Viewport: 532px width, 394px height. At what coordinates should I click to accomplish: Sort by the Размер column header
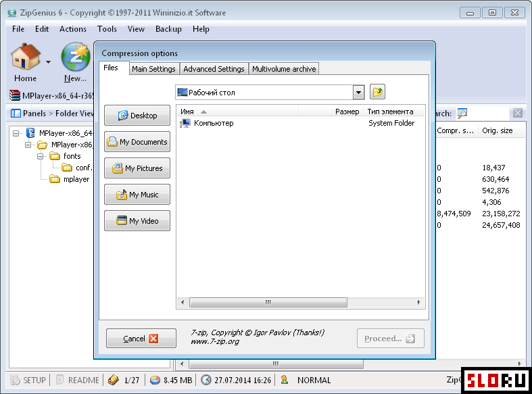pyautogui.click(x=331, y=112)
